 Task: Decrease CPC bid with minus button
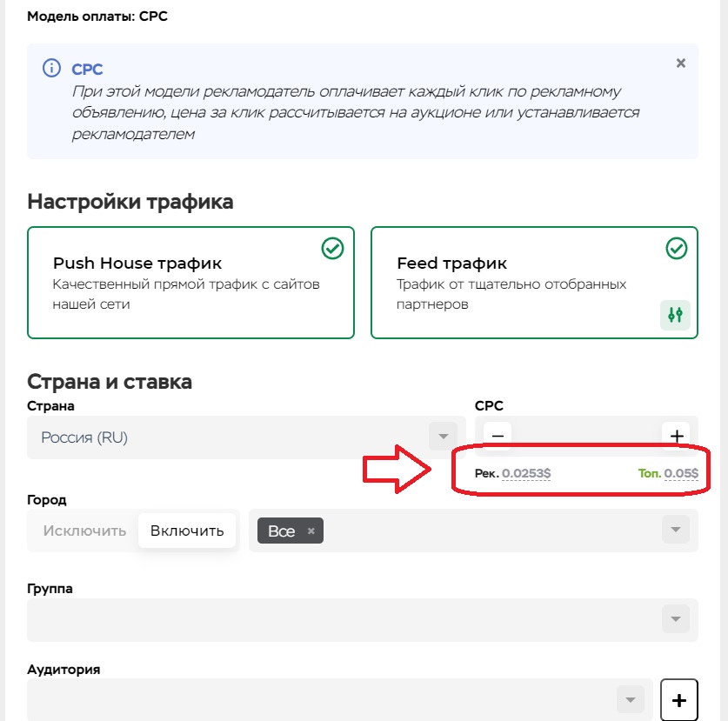coord(498,436)
